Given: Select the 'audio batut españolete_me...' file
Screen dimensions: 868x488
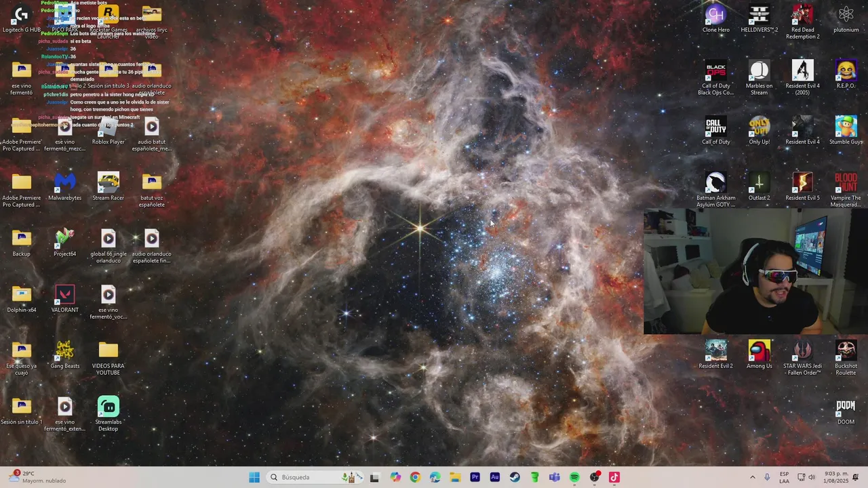Looking at the screenshot, I should coord(152,135).
